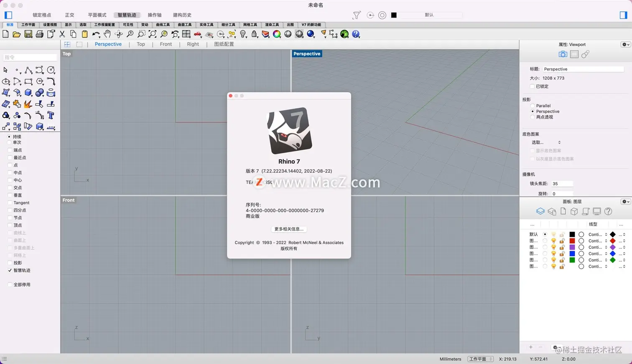This screenshot has height=364, width=632.
Task: Select the 单次 radio button
Action: 9,143
